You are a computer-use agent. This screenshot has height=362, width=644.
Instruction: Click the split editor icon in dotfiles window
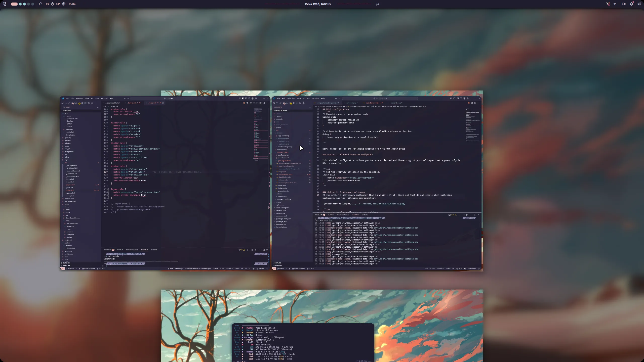pyautogui.click(x=264, y=103)
